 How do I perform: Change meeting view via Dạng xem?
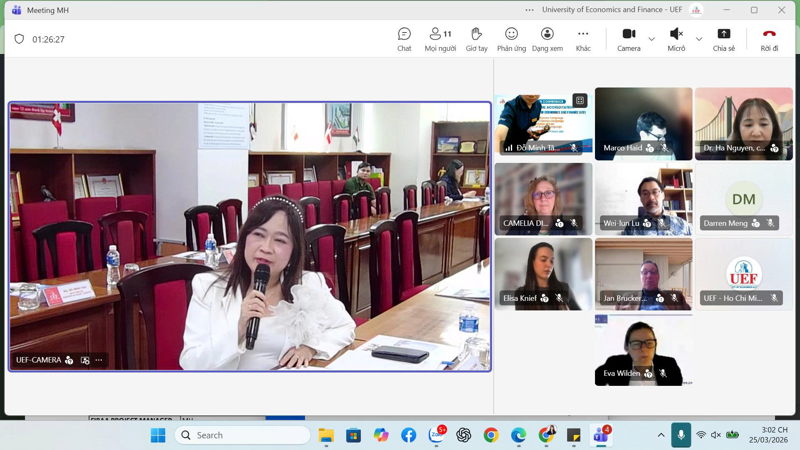547,39
